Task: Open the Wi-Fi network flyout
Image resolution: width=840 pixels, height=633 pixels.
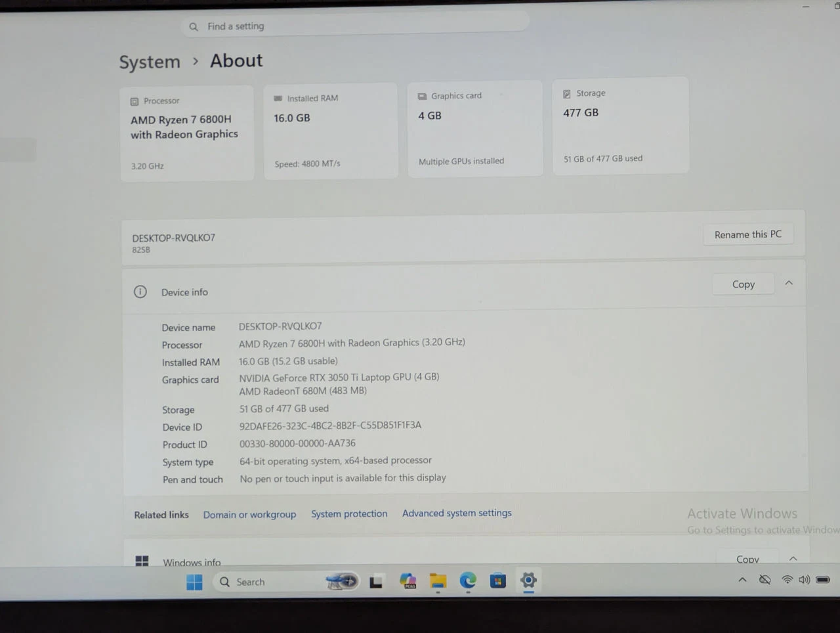Action: pos(787,580)
